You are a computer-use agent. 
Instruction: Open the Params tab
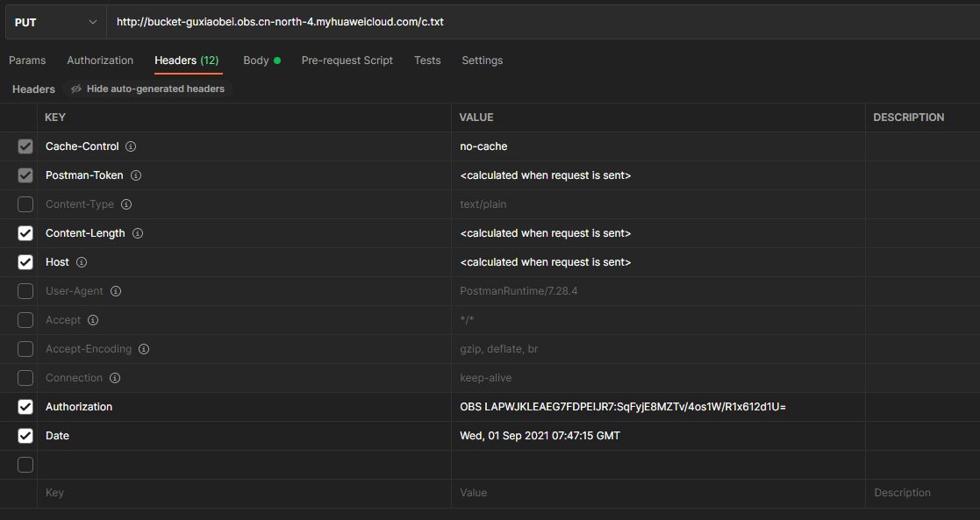pyautogui.click(x=27, y=61)
